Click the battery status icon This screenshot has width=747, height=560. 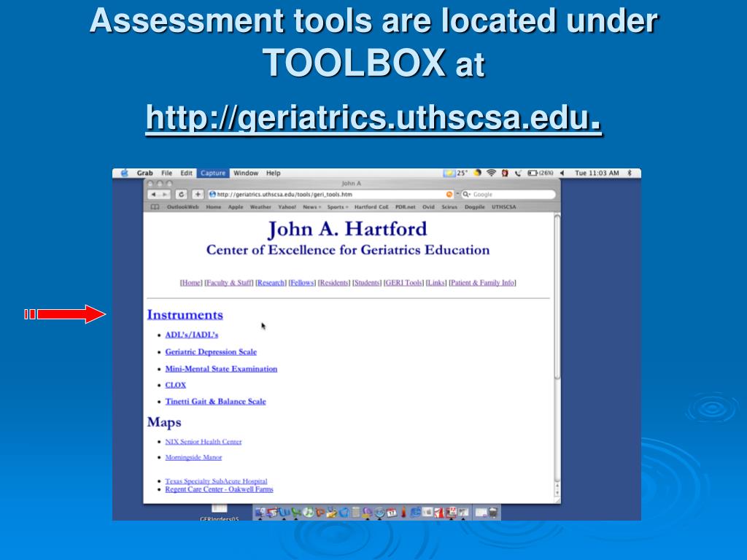pos(533,174)
